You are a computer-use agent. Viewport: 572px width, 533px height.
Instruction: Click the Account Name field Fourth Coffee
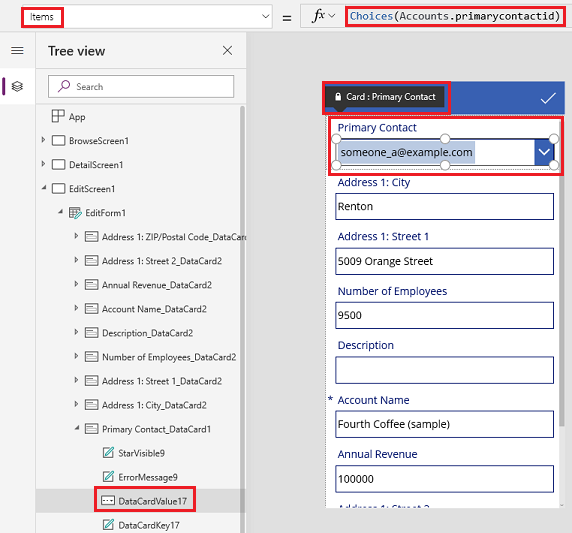pyautogui.click(x=444, y=424)
